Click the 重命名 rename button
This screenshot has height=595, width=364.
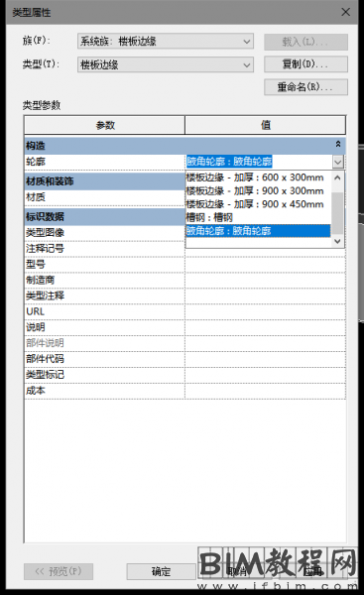(305, 87)
